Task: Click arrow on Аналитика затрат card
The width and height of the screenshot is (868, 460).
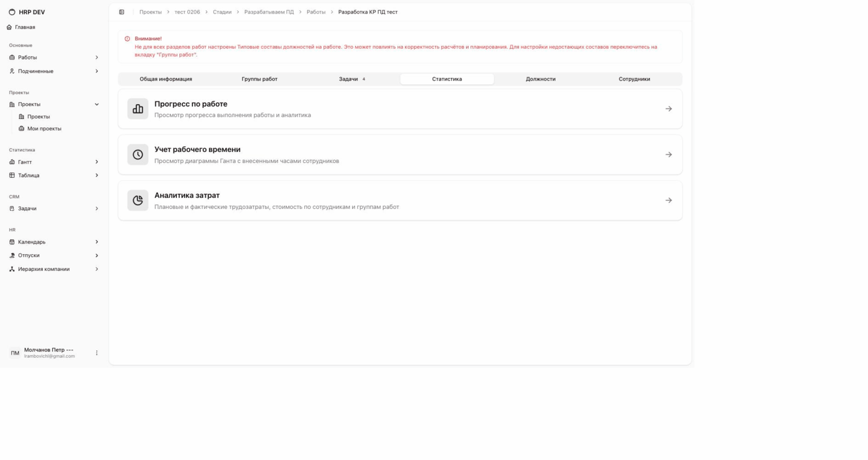Action: (668, 200)
